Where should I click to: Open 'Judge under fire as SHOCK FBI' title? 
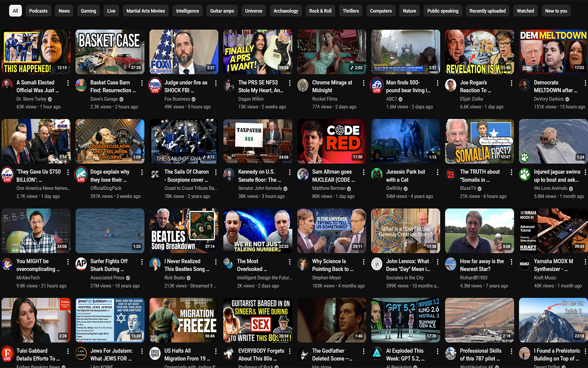(186, 86)
